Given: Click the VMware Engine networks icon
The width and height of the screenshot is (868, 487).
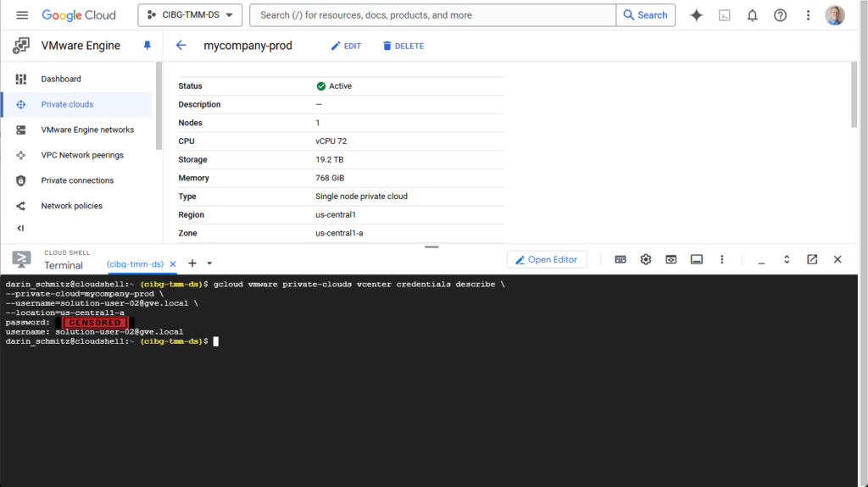Looking at the screenshot, I should [x=21, y=130].
